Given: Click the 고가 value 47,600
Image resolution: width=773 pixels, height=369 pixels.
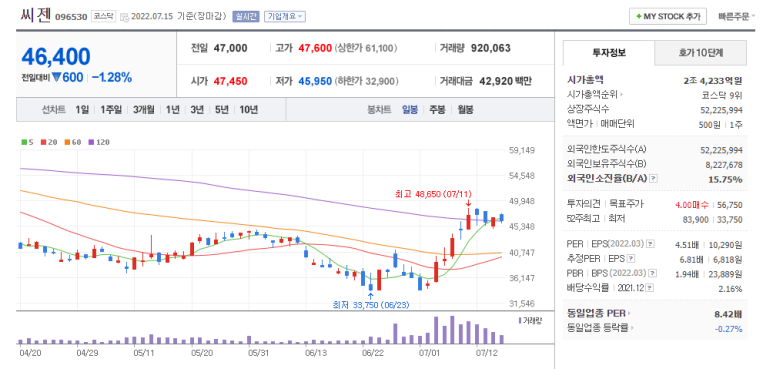Looking at the screenshot, I should tap(315, 48).
